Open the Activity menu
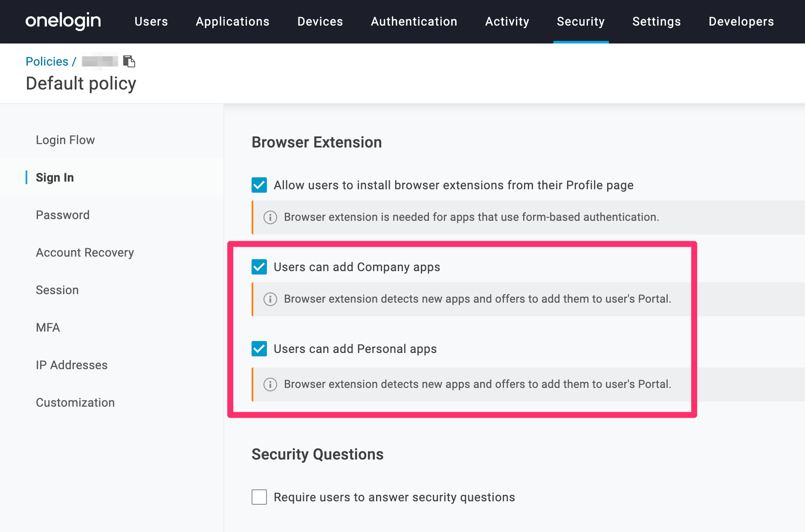 (x=507, y=21)
